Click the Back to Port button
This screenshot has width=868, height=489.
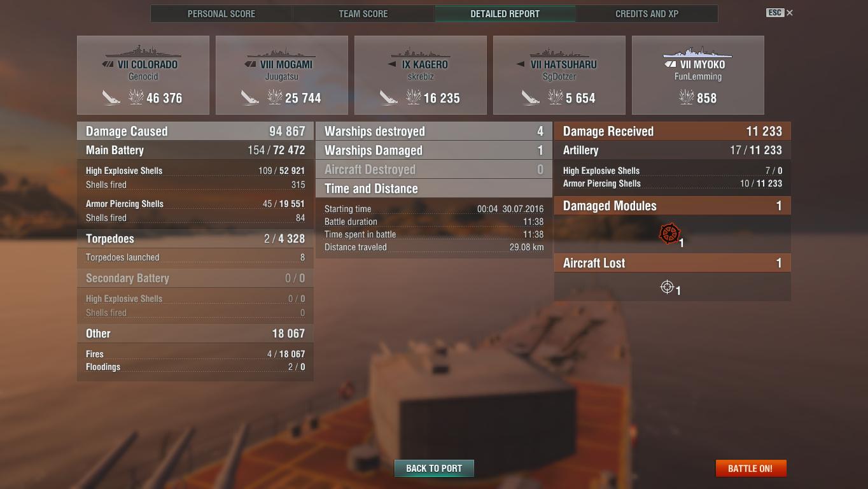(x=434, y=468)
